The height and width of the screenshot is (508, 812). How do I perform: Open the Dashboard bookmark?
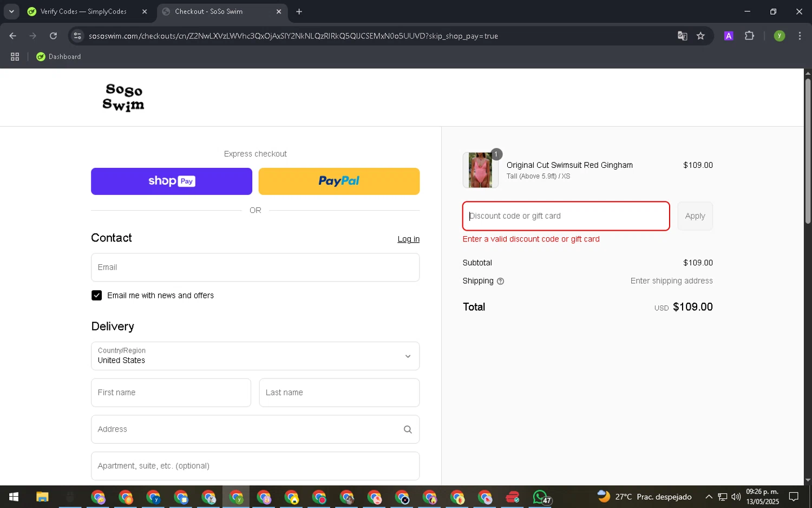58,56
